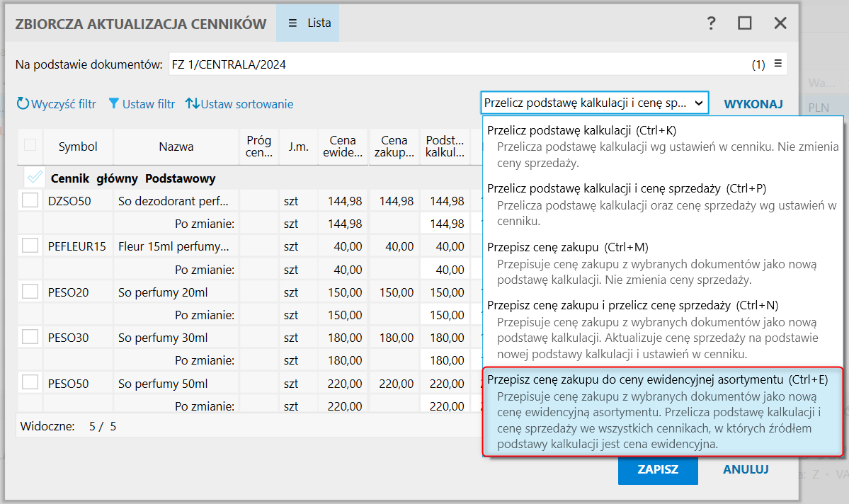Open the Lista view menu

pos(309,23)
